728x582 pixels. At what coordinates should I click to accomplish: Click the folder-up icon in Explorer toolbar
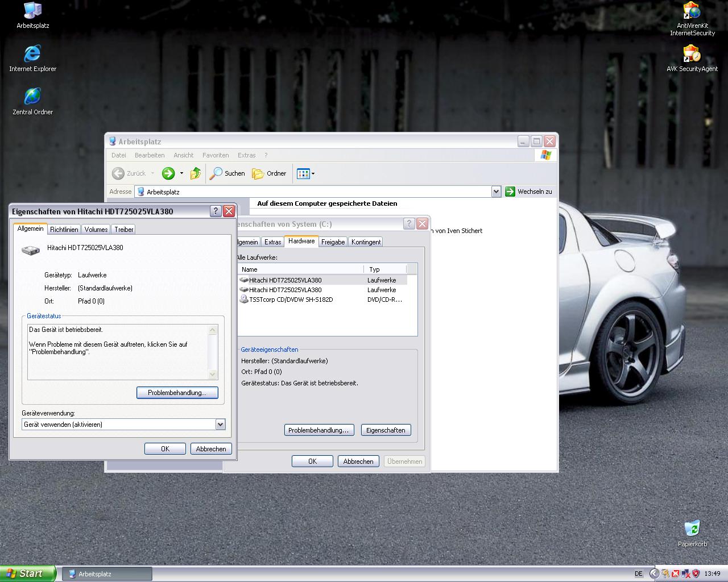coord(196,173)
